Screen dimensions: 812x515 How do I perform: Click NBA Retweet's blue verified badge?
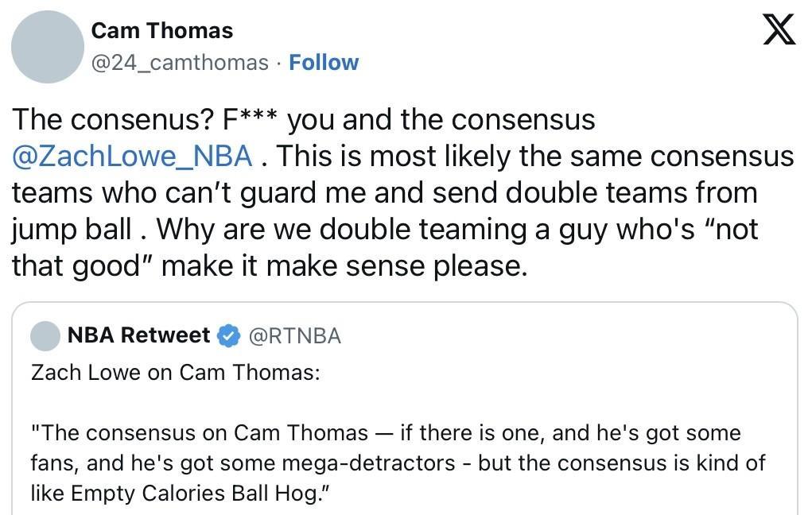tap(229, 336)
